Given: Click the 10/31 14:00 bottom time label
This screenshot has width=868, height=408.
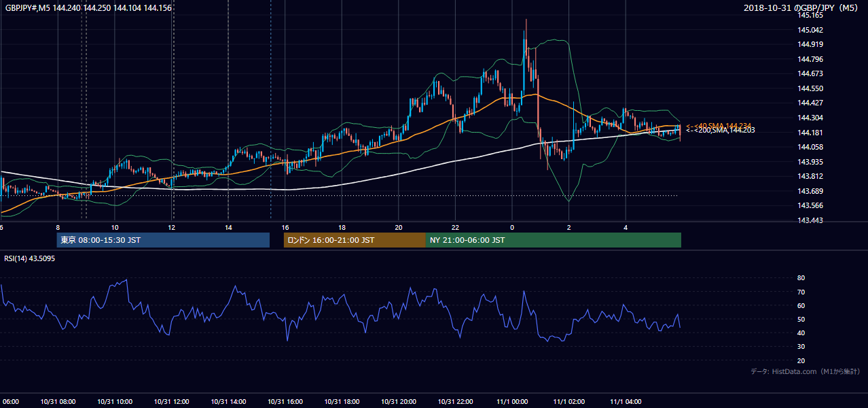Looking at the screenshot, I should [228, 402].
